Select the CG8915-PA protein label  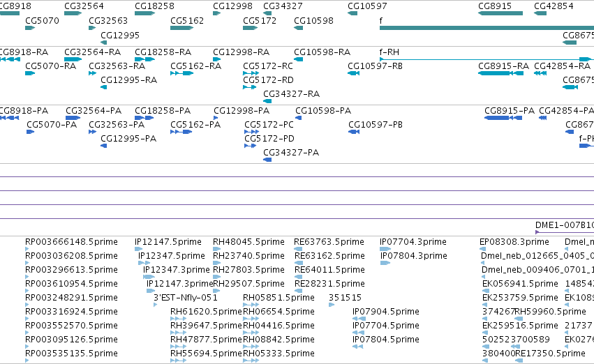(510, 110)
